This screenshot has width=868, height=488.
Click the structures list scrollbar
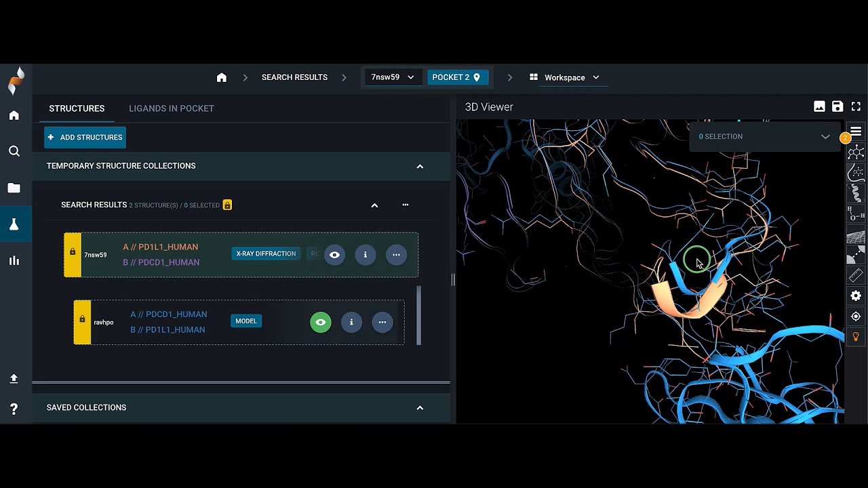pyautogui.click(x=418, y=315)
